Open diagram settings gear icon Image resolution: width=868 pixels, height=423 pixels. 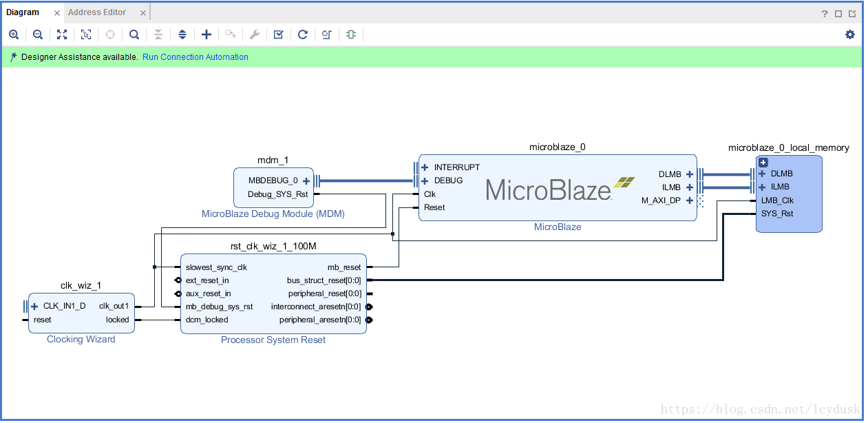click(850, 34)
